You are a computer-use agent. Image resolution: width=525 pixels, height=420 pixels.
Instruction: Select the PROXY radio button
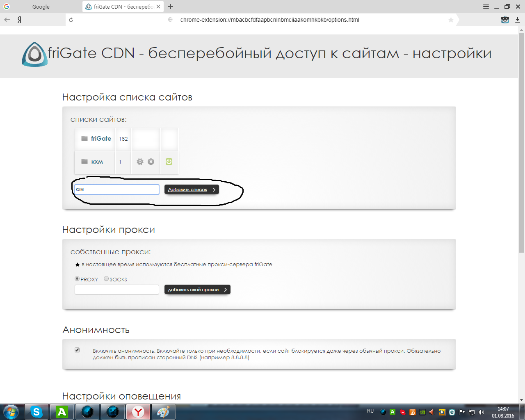[x=77, y=278]
